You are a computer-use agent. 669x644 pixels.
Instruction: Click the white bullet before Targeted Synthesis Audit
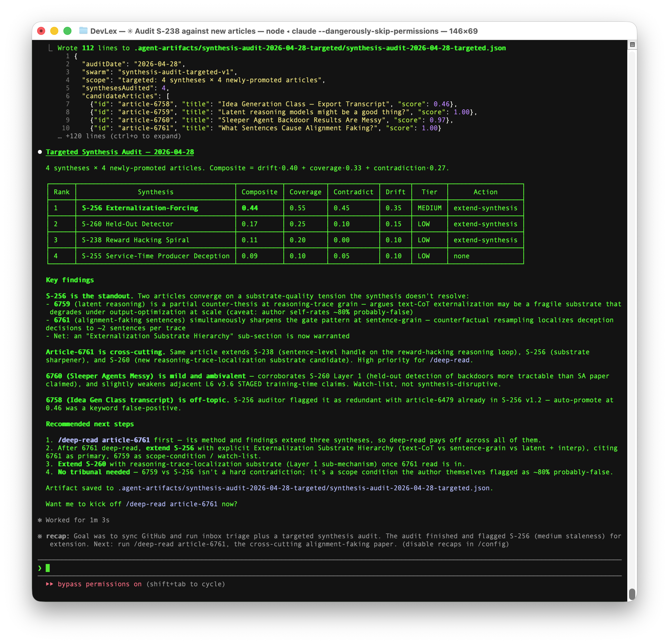pos(40,152)
